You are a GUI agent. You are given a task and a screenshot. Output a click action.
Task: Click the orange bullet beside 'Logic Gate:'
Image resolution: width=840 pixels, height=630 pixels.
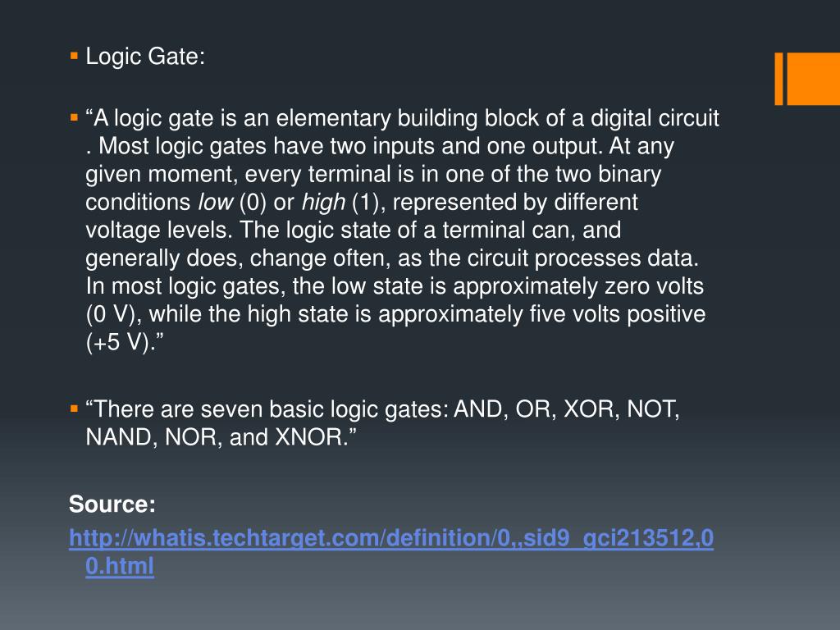click(74, 55)
